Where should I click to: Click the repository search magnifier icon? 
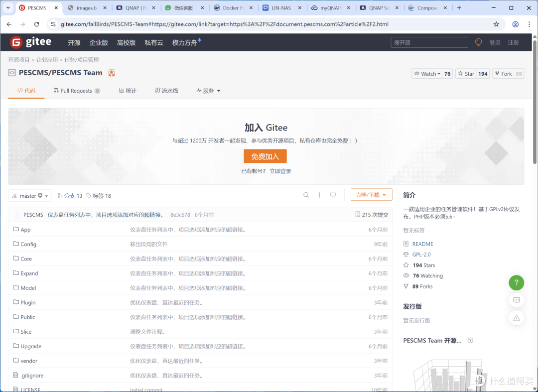306,195
